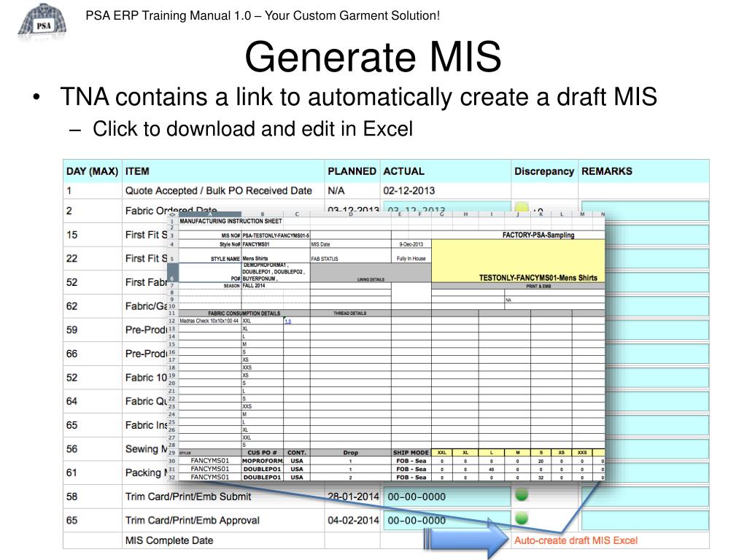Click the actual date 02-12-2013

[x=409, y=191]
